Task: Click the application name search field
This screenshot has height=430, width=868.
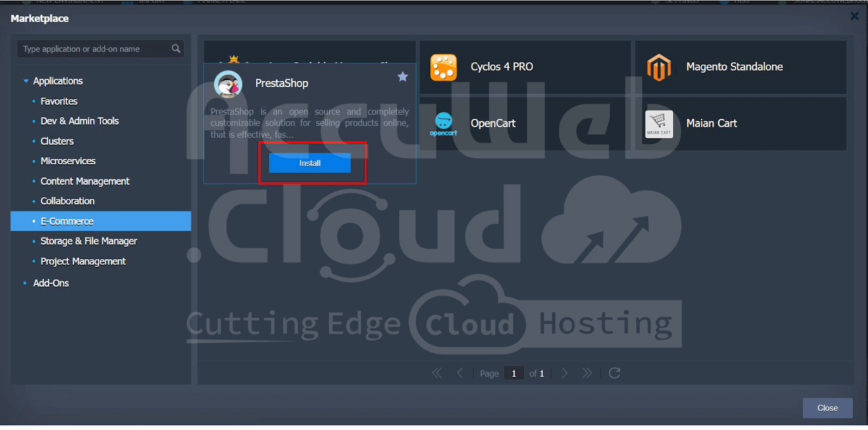Action: [x=92, y=49]
